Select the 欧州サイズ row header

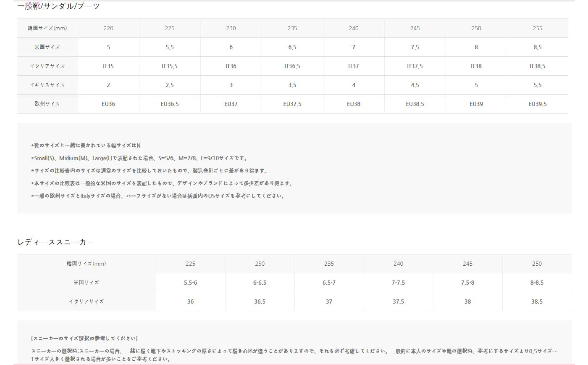47,104
